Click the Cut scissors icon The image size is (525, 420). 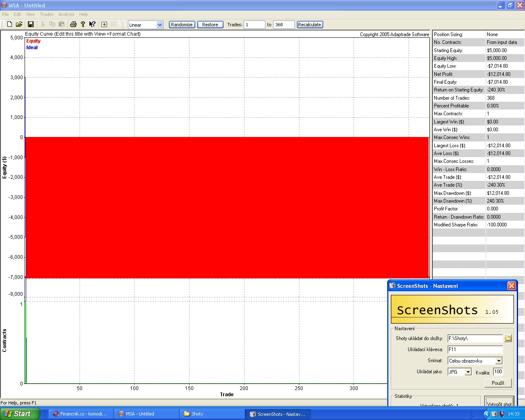[43, 25]
